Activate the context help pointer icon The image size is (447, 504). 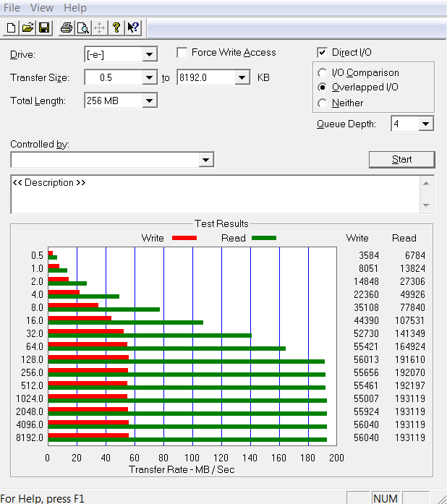(x=133, y=28)
